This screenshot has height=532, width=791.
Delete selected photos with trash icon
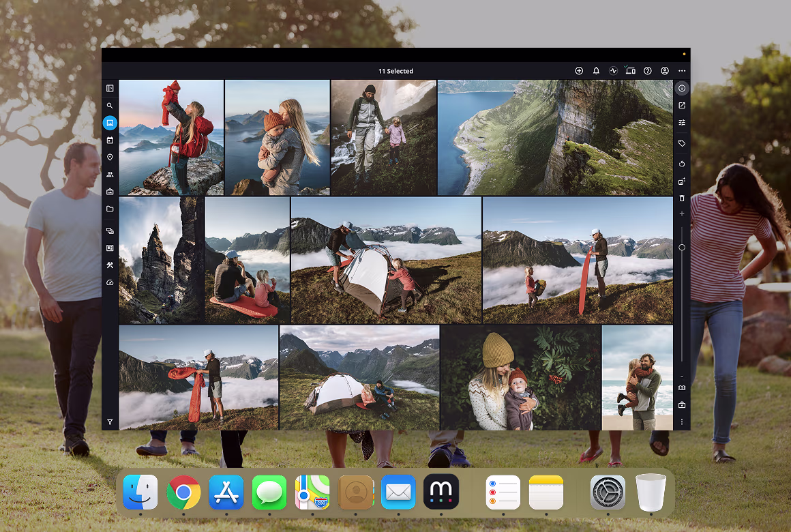(x=682, y=198)
